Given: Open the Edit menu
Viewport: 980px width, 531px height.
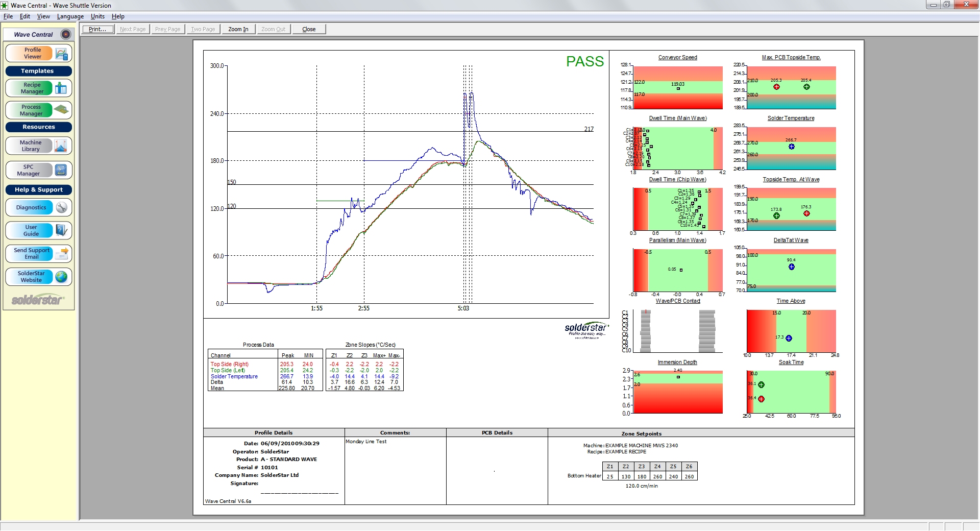Looking at the screenshot, I should coord(25,16).
